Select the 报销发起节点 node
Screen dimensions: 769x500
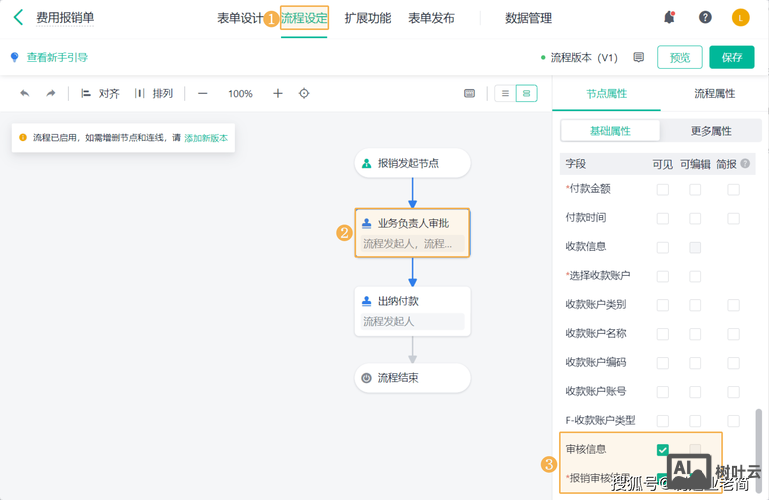click(412, 163)
